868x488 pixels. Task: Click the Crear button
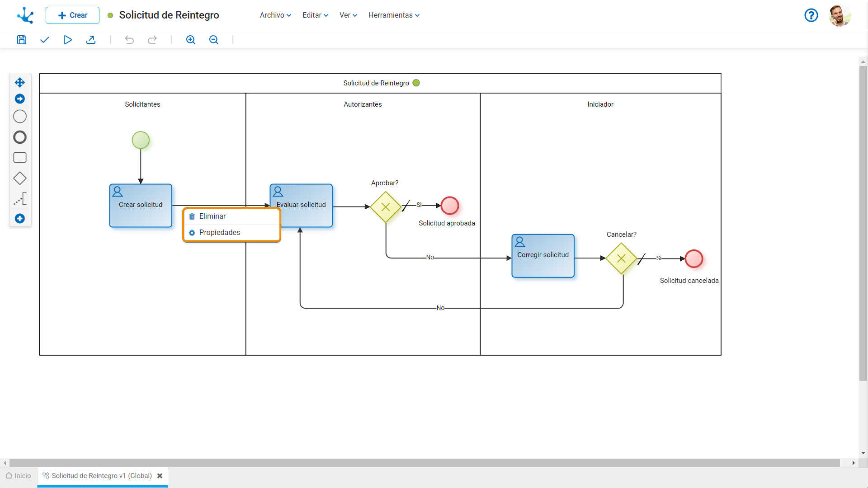pyautogui.click(x=72, y=15)
